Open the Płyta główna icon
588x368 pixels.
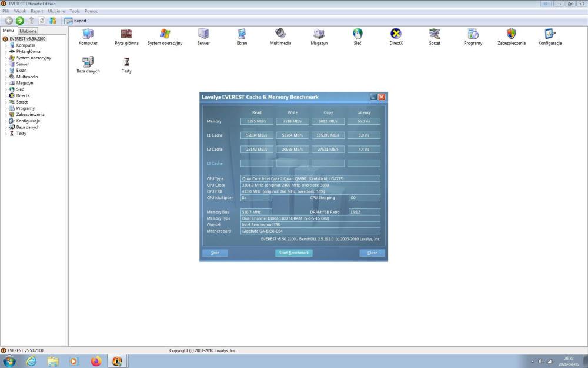pos(126,34)
